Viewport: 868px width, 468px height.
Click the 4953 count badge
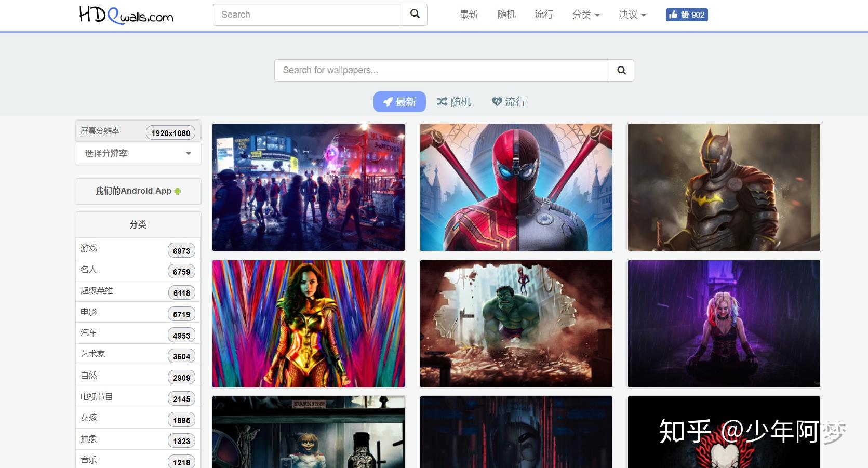(181, 336)
